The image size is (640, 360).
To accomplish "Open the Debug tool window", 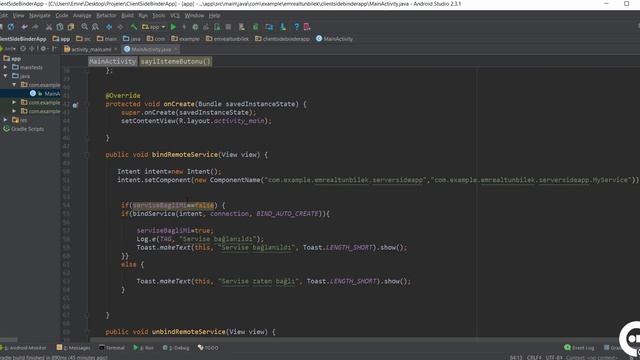I will click(x=176, y=348).
